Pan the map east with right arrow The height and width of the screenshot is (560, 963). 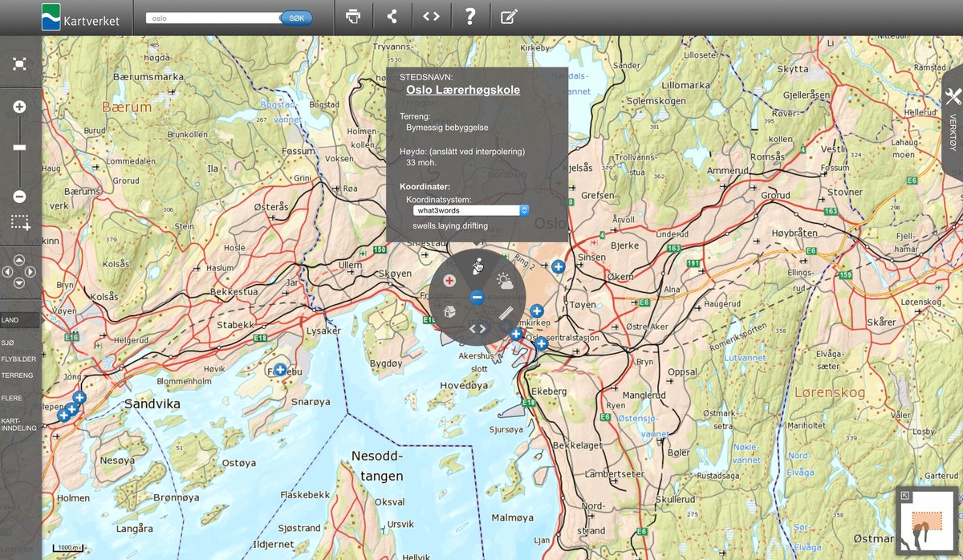click(30, 272)
